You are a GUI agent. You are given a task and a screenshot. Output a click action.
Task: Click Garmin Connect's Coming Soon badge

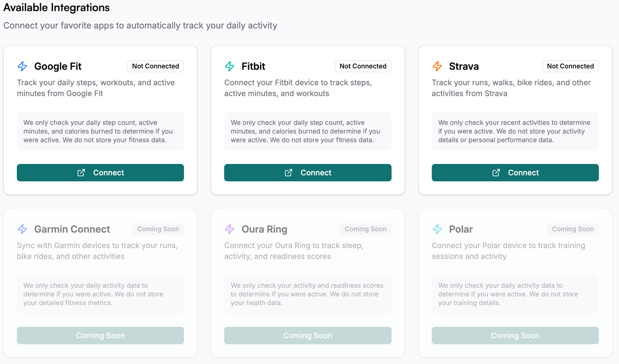pyautogui.click(x=158, y=229)
